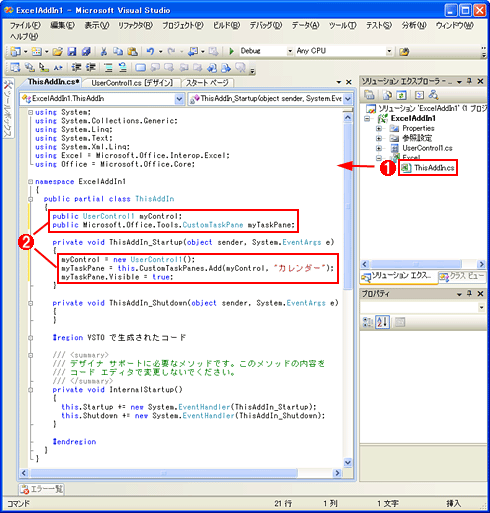Click the code editor vertical scrollbar down arrow
Viewport: 490px width, 513px height.
click(x=347, y=462)
